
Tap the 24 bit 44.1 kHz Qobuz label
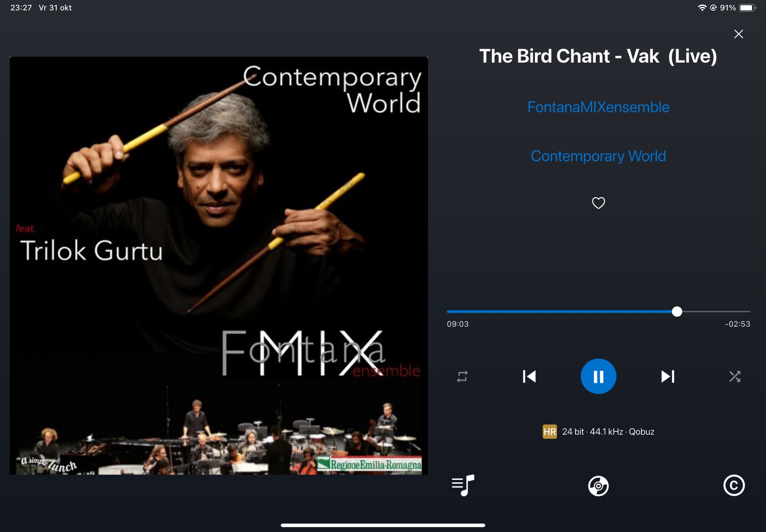coord(608,432)
